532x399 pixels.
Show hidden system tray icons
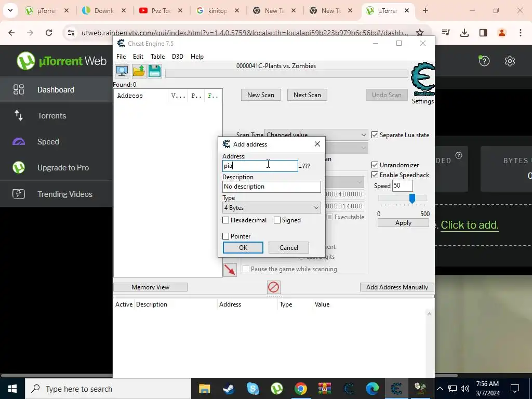tap(440, 389)
